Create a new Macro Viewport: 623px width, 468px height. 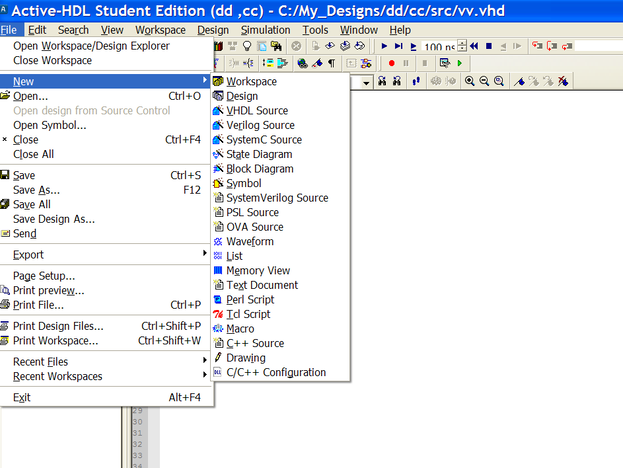pyautogui.click(x=281, y=329)
